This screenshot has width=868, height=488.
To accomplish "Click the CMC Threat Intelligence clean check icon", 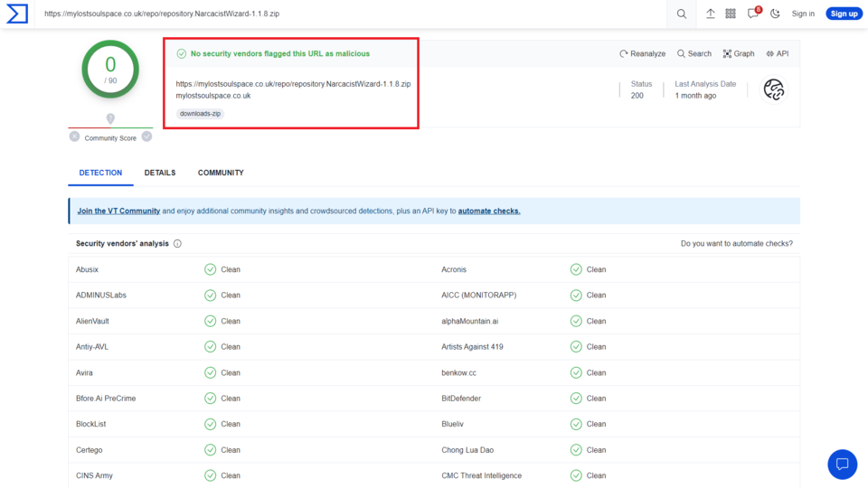I will [576, 475].
